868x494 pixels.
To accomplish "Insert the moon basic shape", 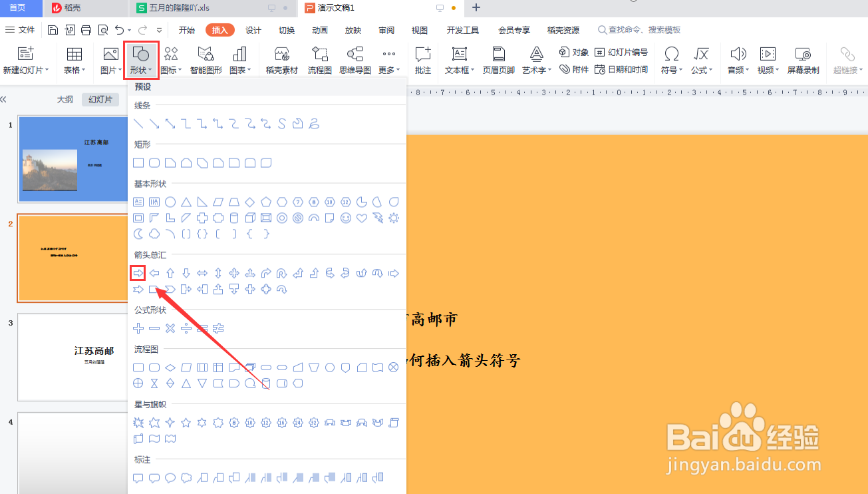I will point(138,234).
